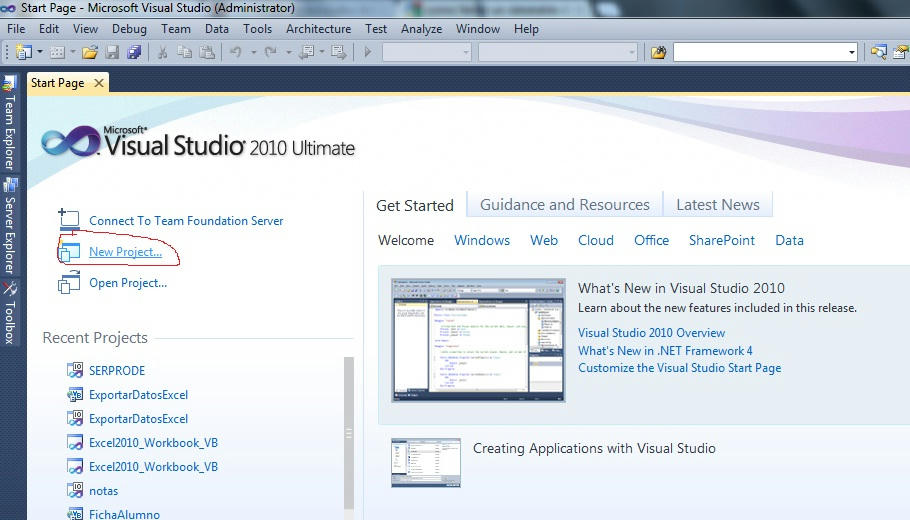Viewport: 910px width, 520px height.
Task: Open recent project notas
Action: [103, 490]
